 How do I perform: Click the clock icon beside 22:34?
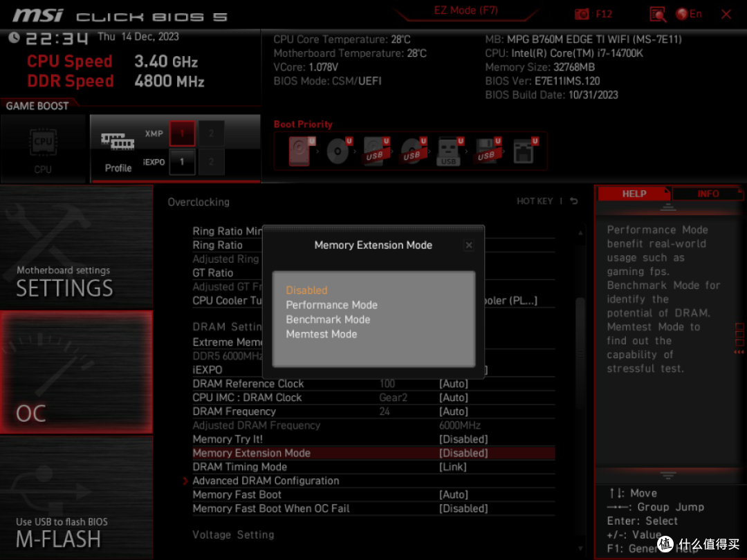point(14,37)
